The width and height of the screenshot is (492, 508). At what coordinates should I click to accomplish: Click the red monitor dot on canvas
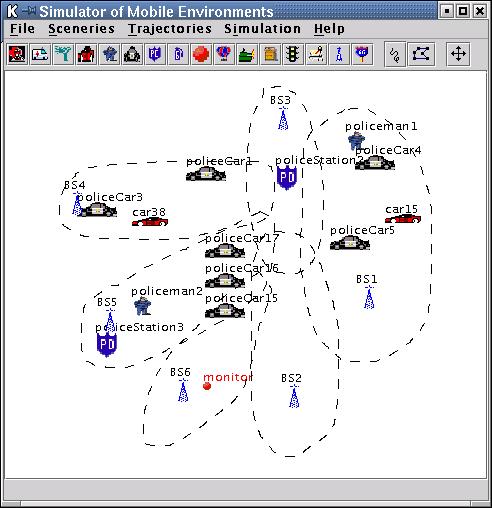pos(207,386)
